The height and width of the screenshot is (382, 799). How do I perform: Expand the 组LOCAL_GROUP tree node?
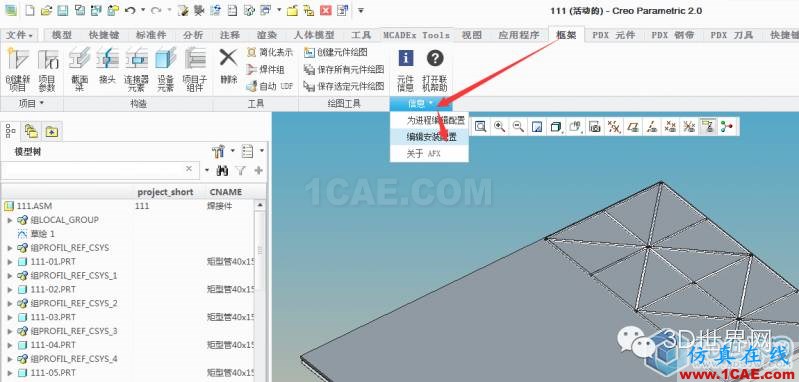(x=10, y=220)
